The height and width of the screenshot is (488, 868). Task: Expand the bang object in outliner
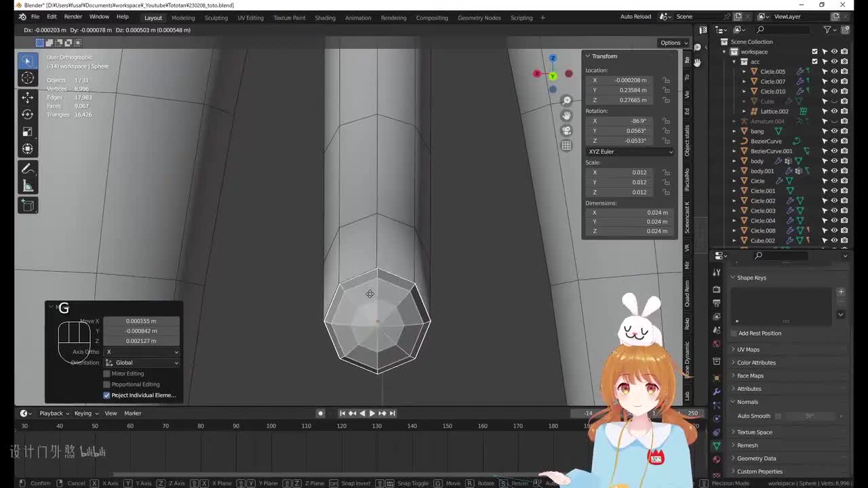pos(734,131)
